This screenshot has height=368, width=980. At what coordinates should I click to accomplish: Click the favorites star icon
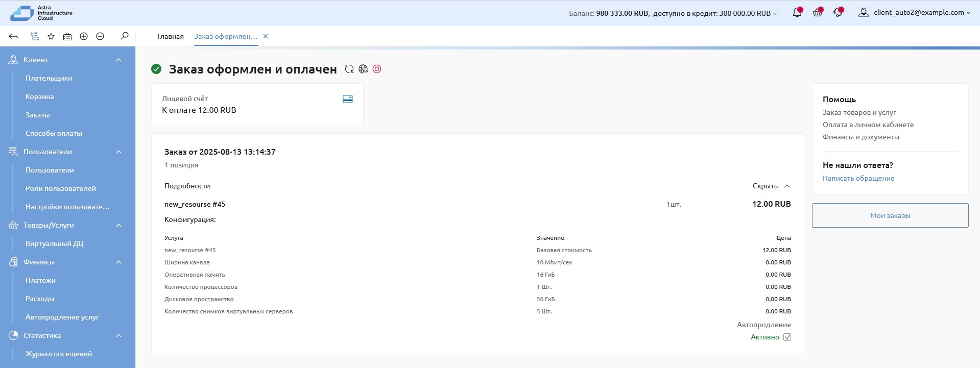[x=51, y=36]
